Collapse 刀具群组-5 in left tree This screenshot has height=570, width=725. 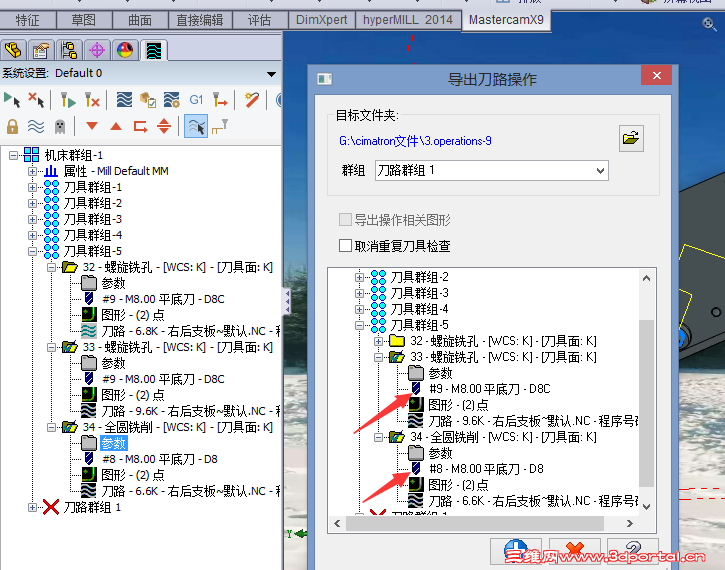pos(32,251)
